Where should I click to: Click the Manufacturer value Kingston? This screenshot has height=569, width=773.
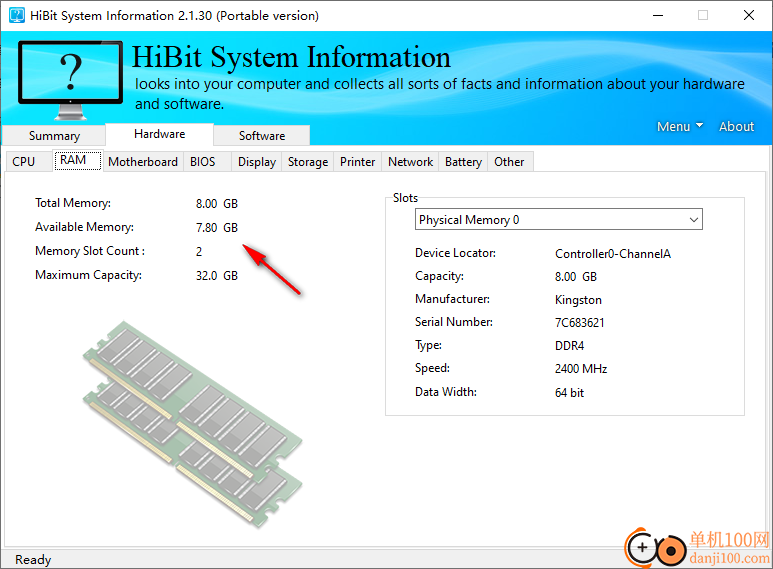point(578,300)
